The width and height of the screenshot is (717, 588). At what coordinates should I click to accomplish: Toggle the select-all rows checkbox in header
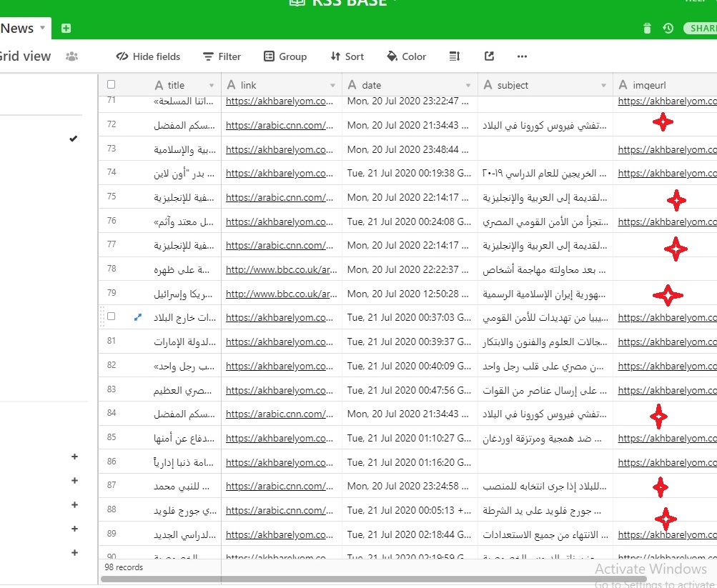(111, 84)
